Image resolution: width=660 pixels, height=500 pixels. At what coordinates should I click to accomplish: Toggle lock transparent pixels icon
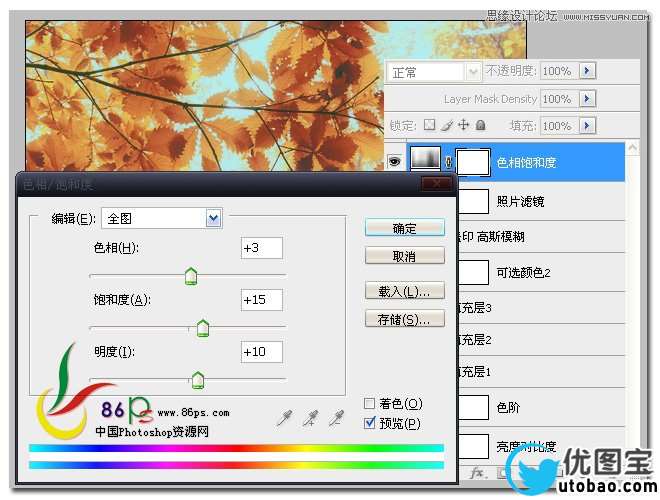[x=429, y=125]
